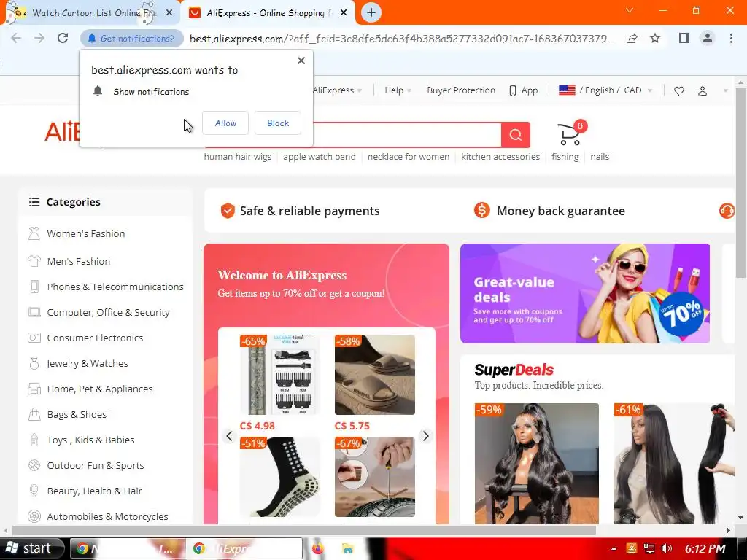Open the tire repair tool -67% deal
Viewport: 747px width, 560px height.
tap(374, 477)
